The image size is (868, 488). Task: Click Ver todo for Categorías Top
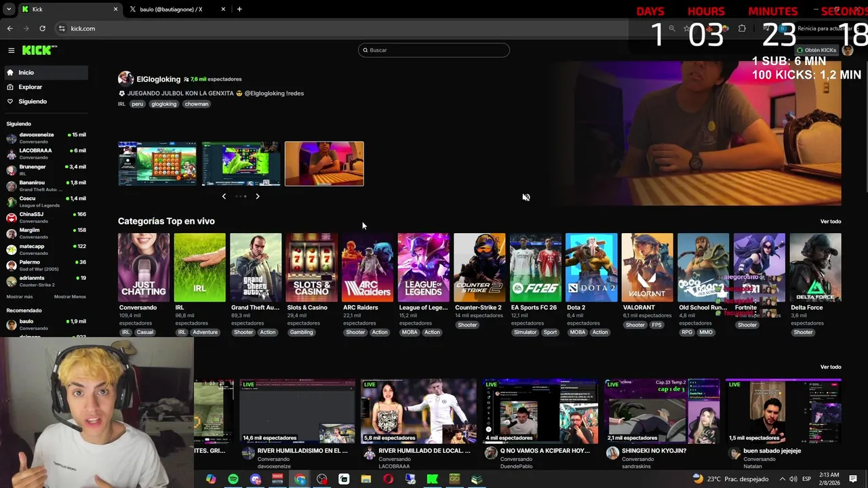831,222
